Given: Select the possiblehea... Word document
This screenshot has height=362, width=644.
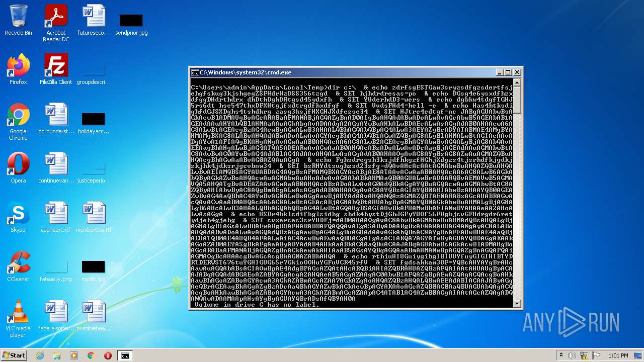Looking at the screenshot, I should 94,316.
